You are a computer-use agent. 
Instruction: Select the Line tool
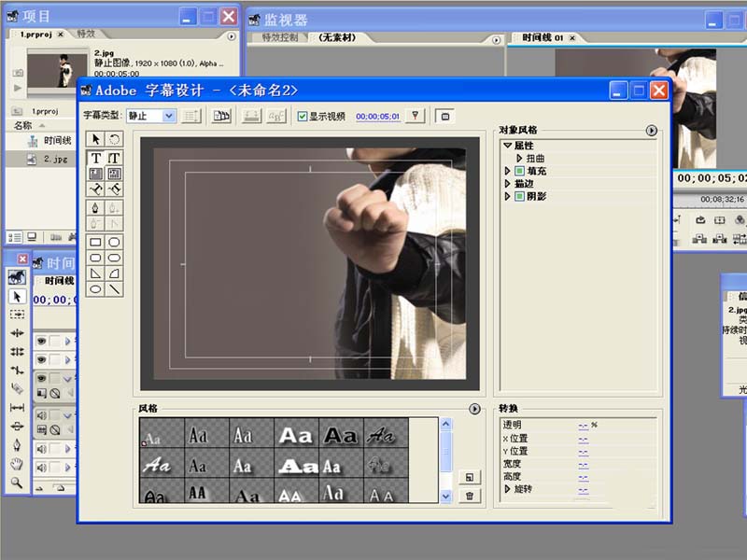[x=114, y=289]
